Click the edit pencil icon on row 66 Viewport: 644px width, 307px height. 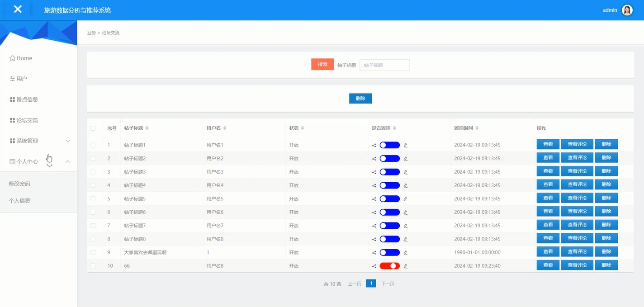(x=406, y=266)
